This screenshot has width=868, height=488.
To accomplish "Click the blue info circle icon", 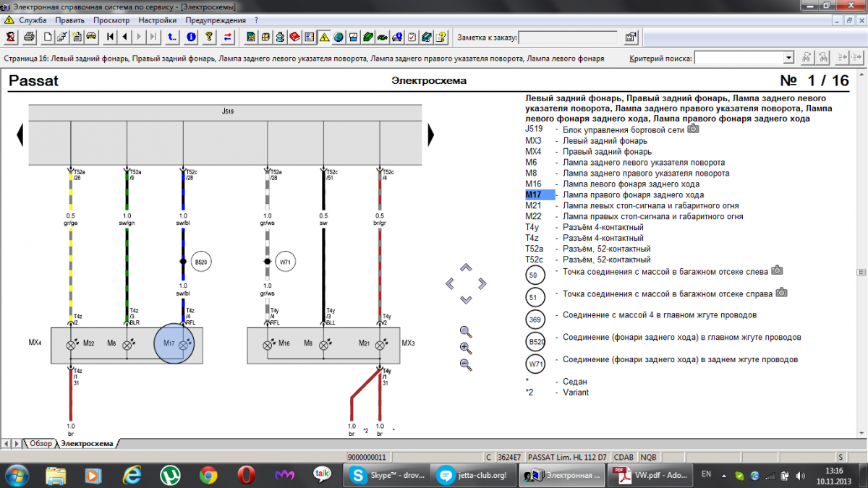I will 191,36.
